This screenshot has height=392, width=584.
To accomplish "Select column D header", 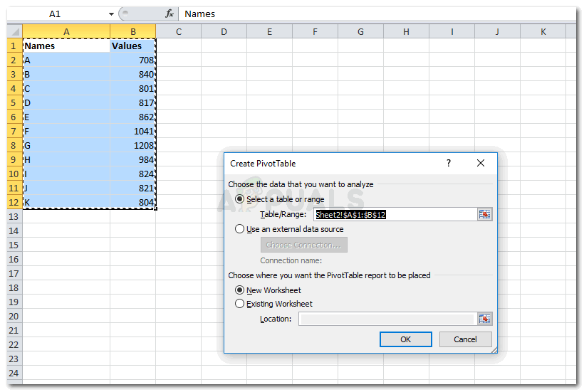I will point(224,31).
